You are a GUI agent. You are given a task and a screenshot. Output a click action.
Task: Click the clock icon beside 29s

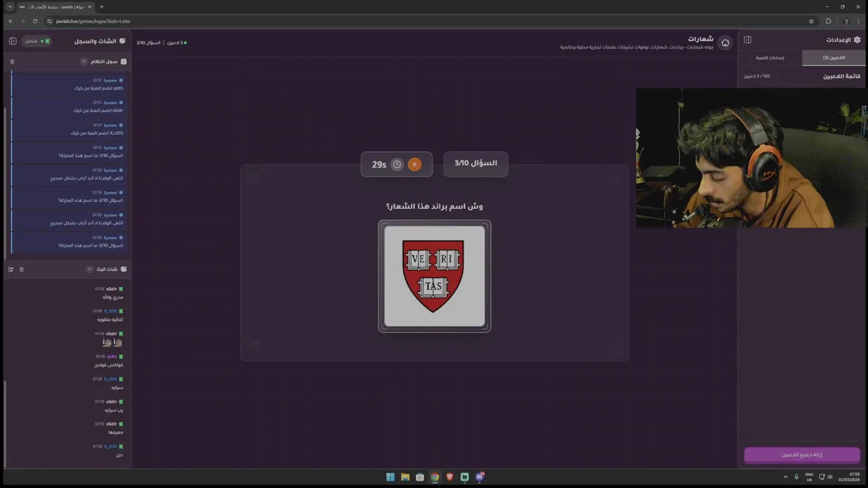397,164
